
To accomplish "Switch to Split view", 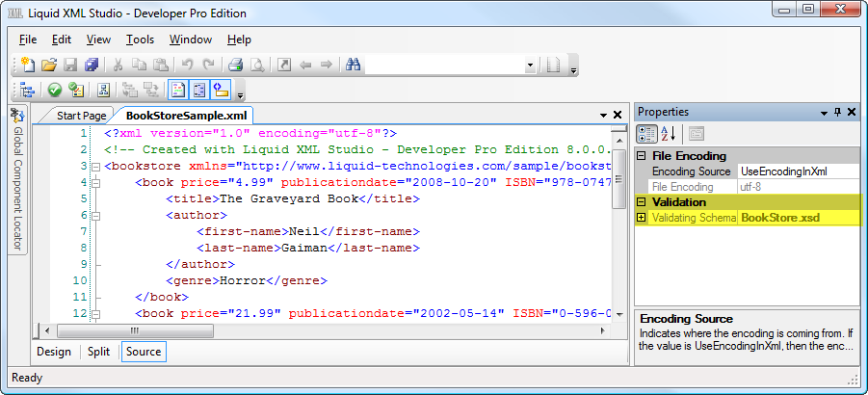I will pyautogui.click(x=98, y=352).
